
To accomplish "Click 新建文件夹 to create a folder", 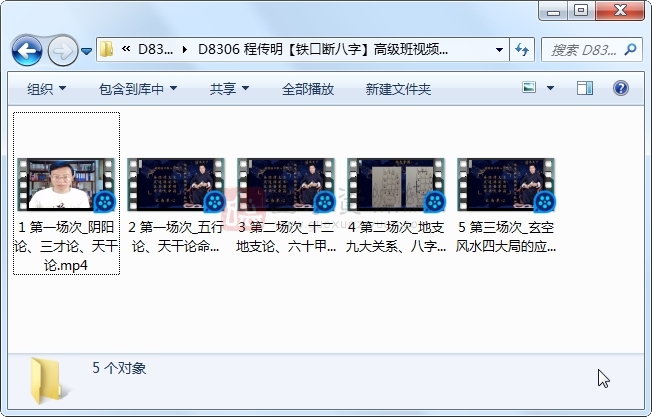I will coord(398,89).
